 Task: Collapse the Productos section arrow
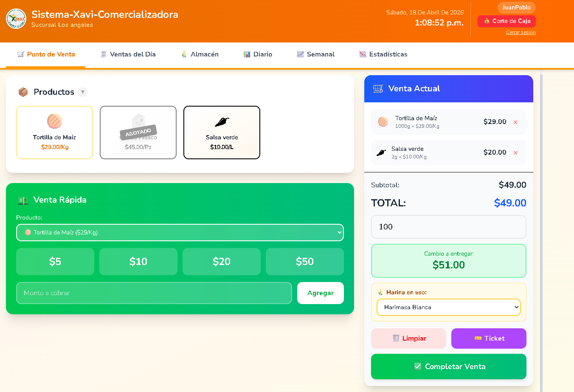[x=83, y=92]
